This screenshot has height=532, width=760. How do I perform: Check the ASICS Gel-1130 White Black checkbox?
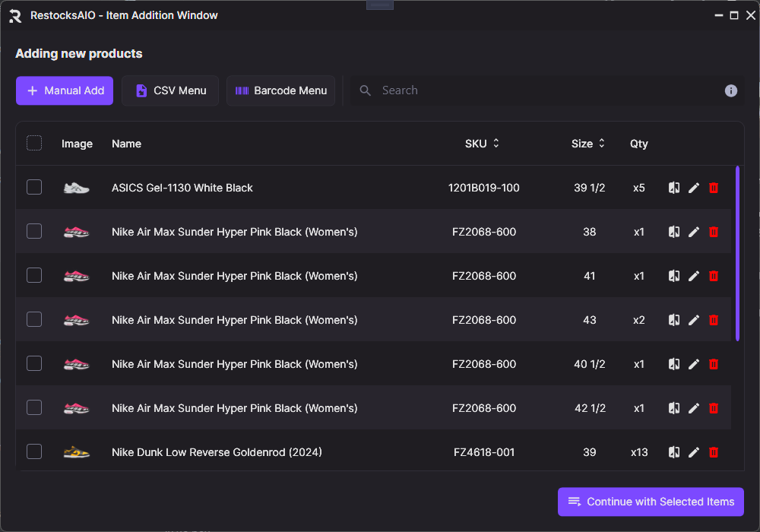[34, 187]
